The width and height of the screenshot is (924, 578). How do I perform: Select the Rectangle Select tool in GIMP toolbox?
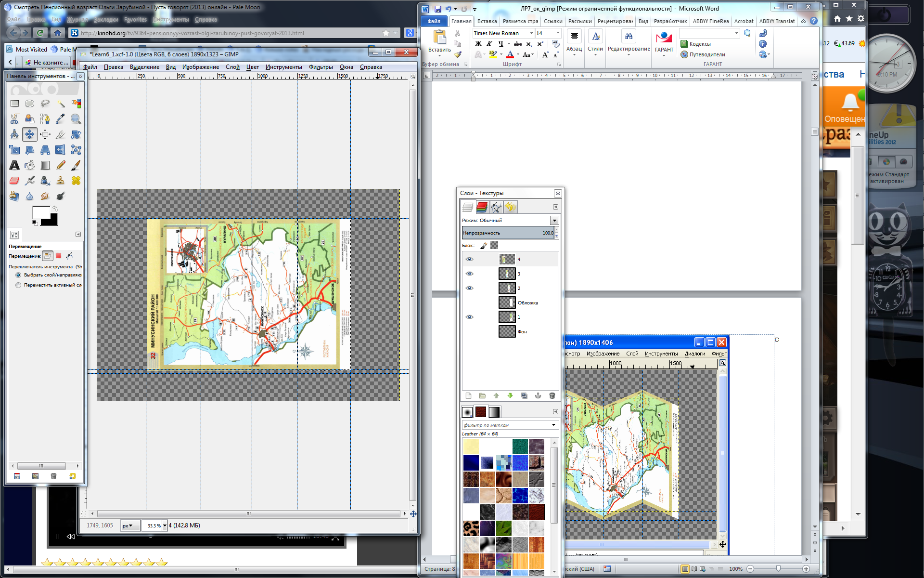(14, 104)
